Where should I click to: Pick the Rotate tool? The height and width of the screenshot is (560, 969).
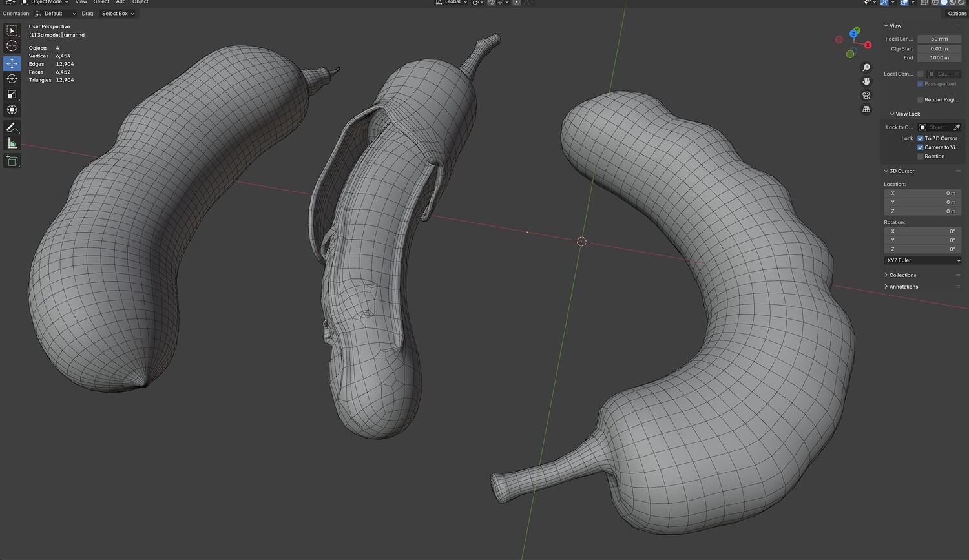point(12,79)
